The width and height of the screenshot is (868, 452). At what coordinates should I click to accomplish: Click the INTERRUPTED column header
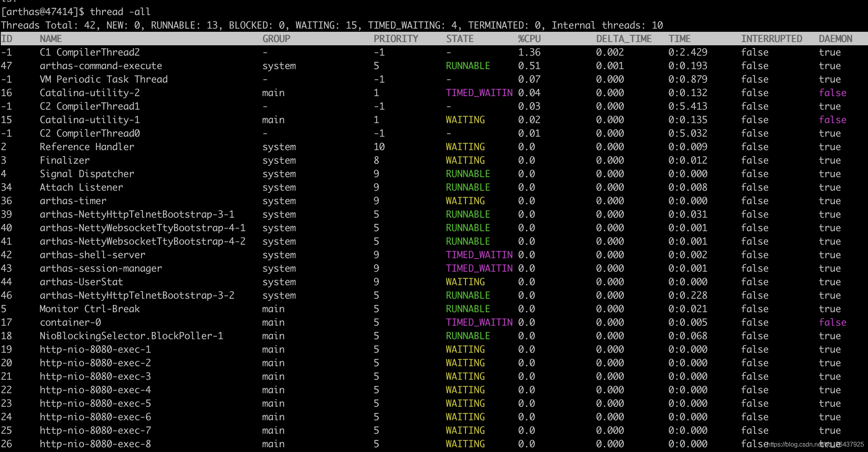[x=772, y=39]
